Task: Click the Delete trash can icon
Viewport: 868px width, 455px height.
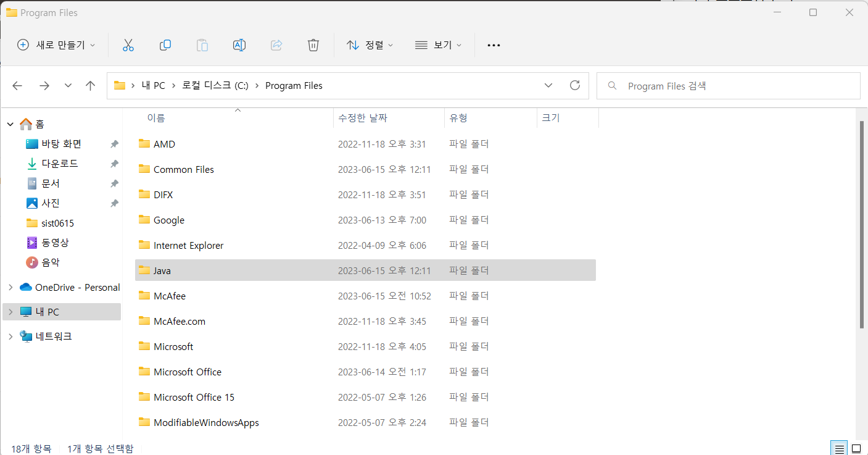Action: tap(313, 45)
